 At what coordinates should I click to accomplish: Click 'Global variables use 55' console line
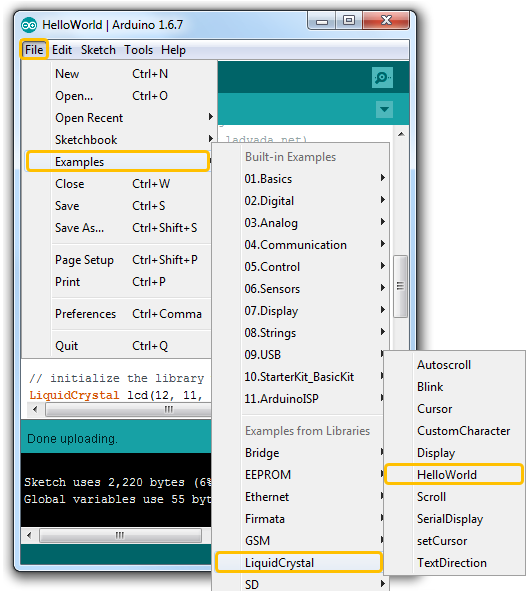(x=118, y=499)
